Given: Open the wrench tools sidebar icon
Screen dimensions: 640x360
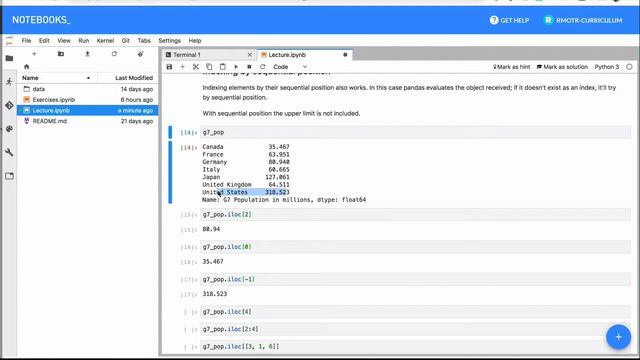Looking at the screenshot, I should [x=9, y=153].
